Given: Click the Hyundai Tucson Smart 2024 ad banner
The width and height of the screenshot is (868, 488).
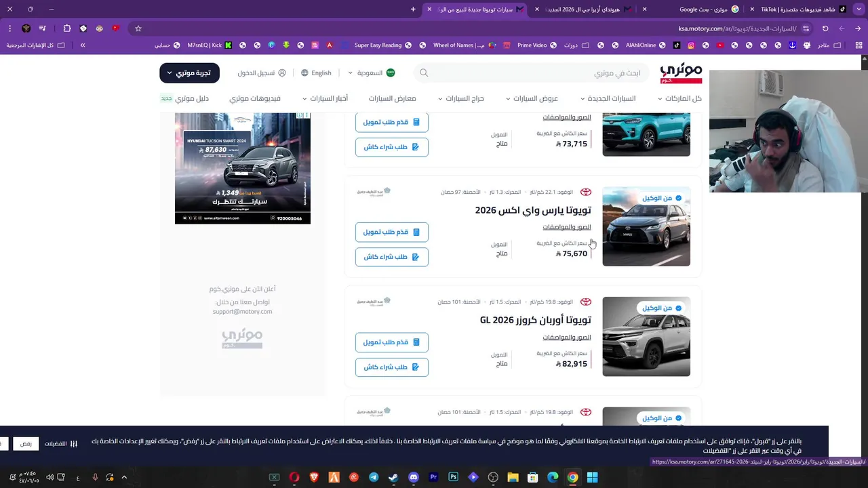Looking at the screenshot, I should (x=243, y=168).
